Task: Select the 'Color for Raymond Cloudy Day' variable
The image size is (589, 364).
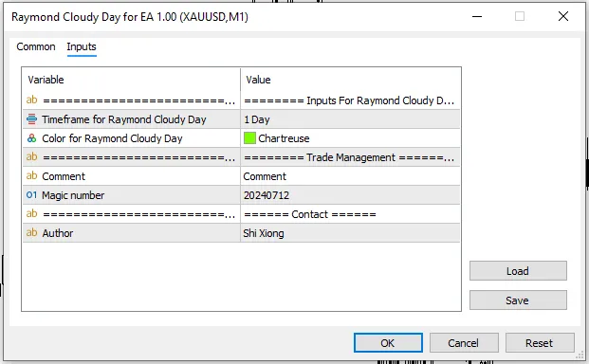Action: pos(112,138)
